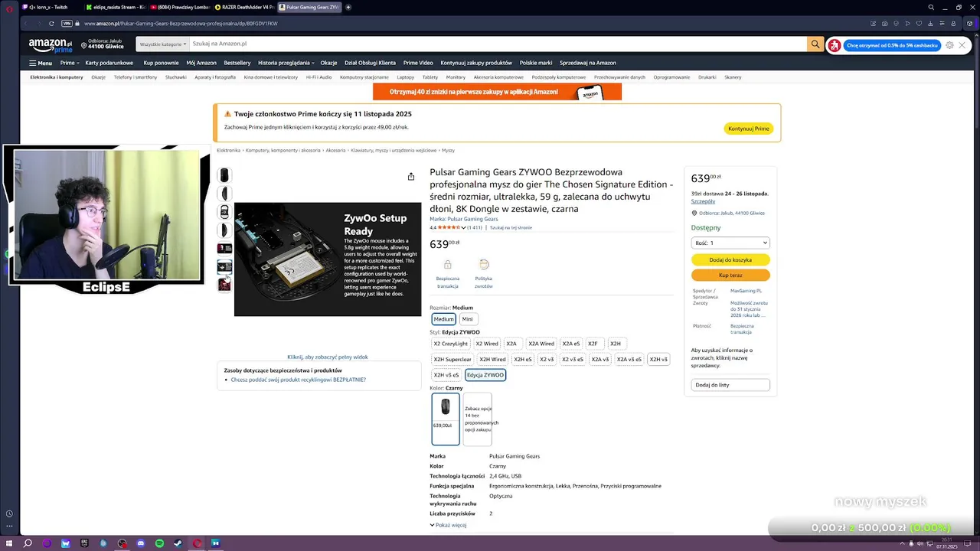Open Windows Start menu
Viewport: 980px width, 551px height.
pos(9,543)
